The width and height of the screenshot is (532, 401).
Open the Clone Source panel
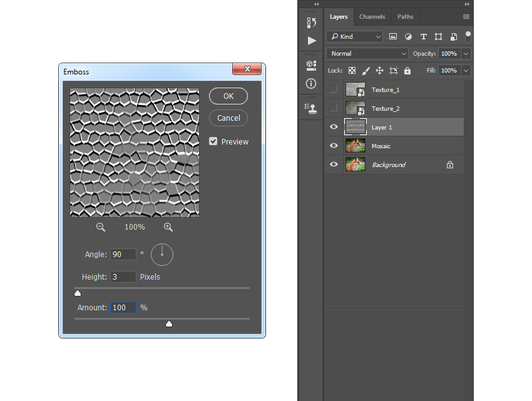point(310,108)
